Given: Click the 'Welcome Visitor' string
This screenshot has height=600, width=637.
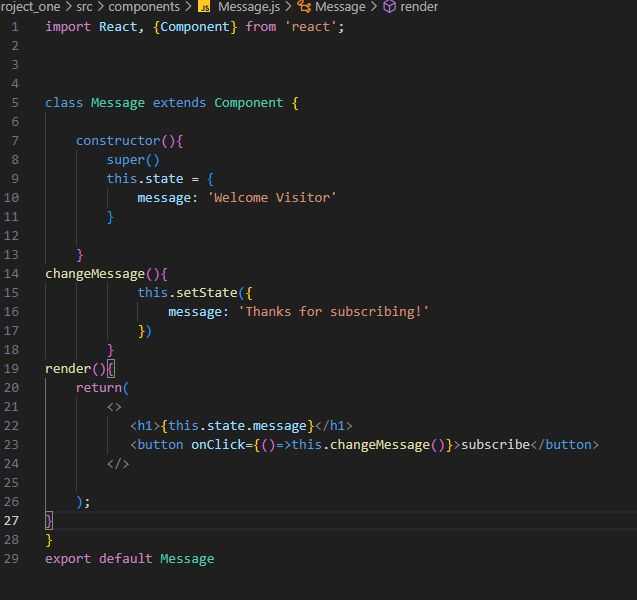Looking at the screenshot, I should [x=272, y=198].
